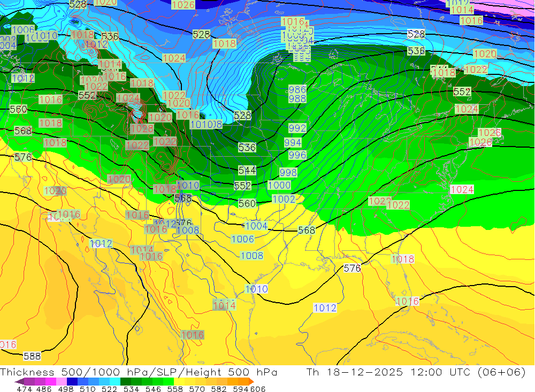Viewport: 535px width, 392px height.
Task: Select the blue 994 isobar label
Action: (293, 142)
